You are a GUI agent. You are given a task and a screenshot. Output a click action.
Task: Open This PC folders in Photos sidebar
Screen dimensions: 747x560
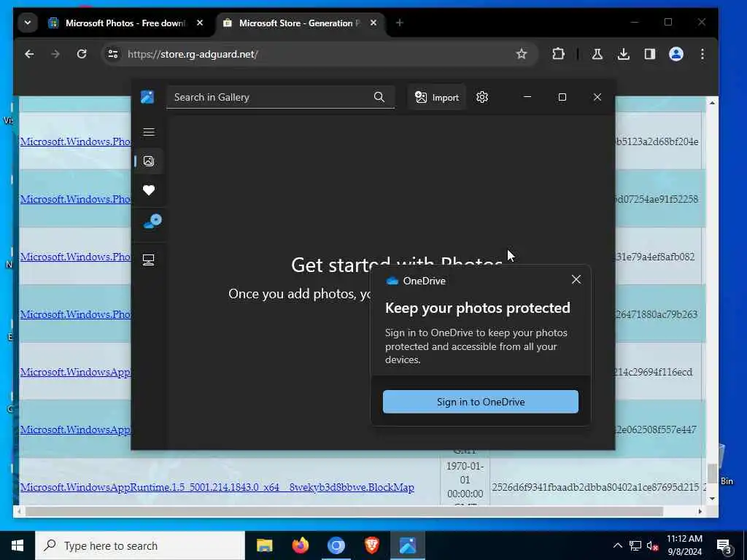coord(149,260)
